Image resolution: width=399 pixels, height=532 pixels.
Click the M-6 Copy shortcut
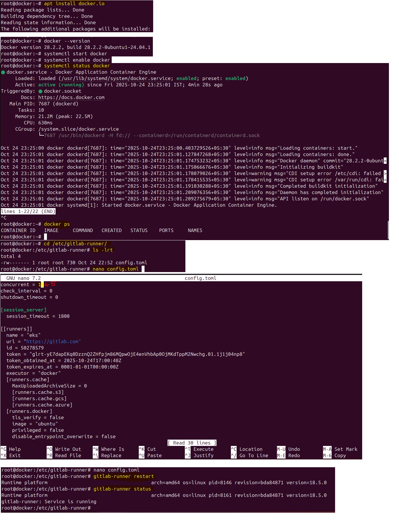tap(335, 455)
